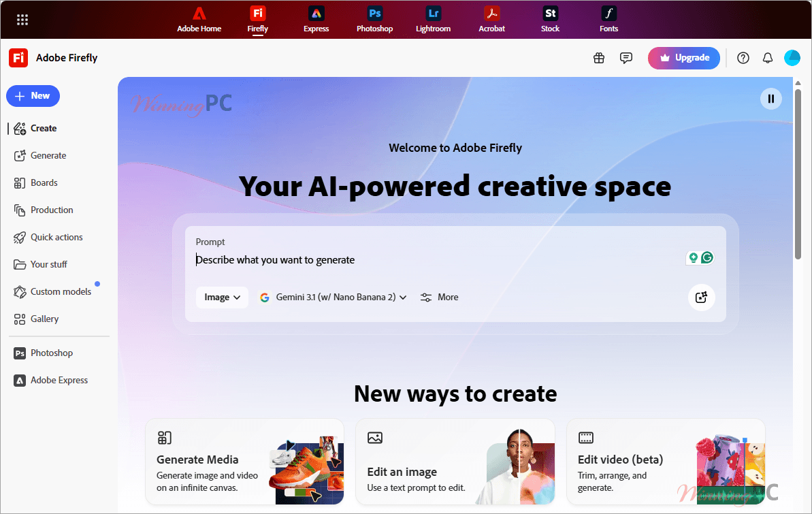Click the Grammarly icon in the prompt
Image resolution: width=812 pixels, height=514 pixels.
707,257
